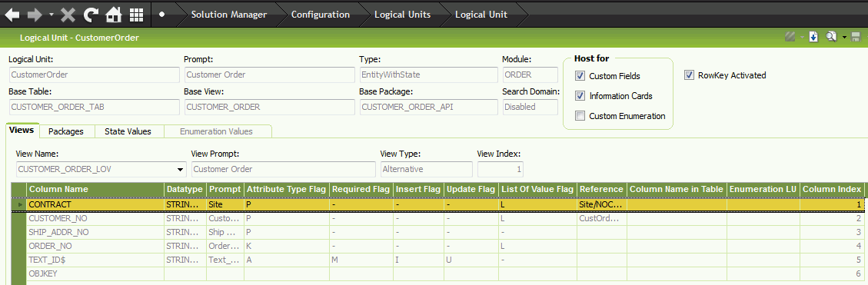Switch to the Packages tab

click(66, 131)
